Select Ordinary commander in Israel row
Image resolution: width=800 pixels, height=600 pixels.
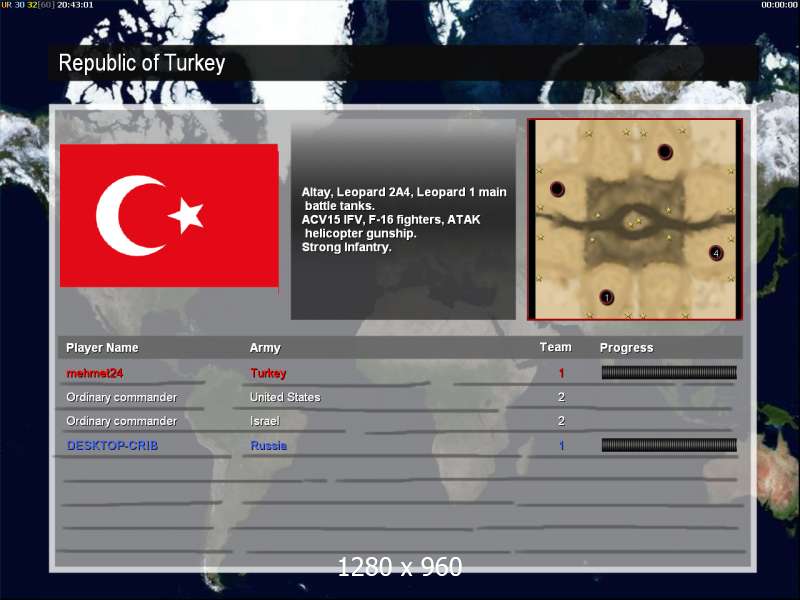coord(121,421)
